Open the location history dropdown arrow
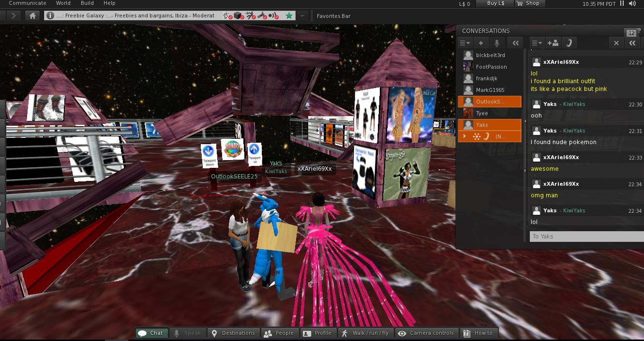The image size is (644, 341). (302, 16)
